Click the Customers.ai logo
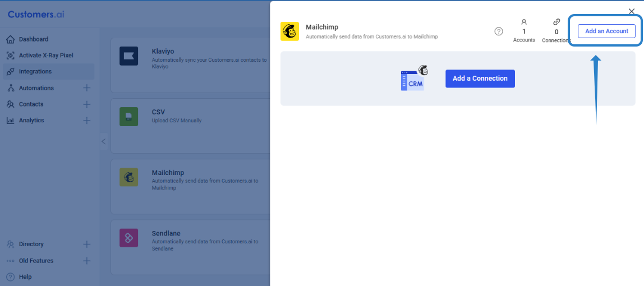The image size is (644, 286). pyautogui.click(x=36, y=15)
